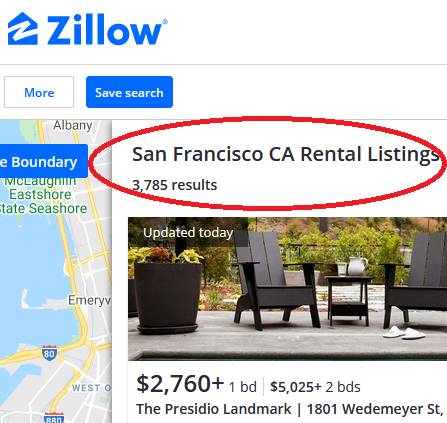Click the Interstate 880 shield on map
This screenshot has height=423, width=447.
pyautogui.click(x=54, y=418)
